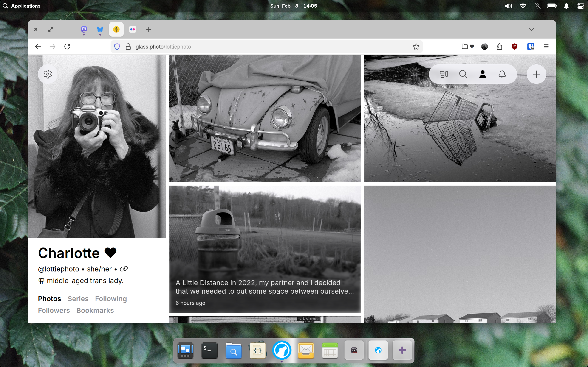Click the Glass search magnifier icon
The width and height of the screenshot is (588, 367).
463,74
